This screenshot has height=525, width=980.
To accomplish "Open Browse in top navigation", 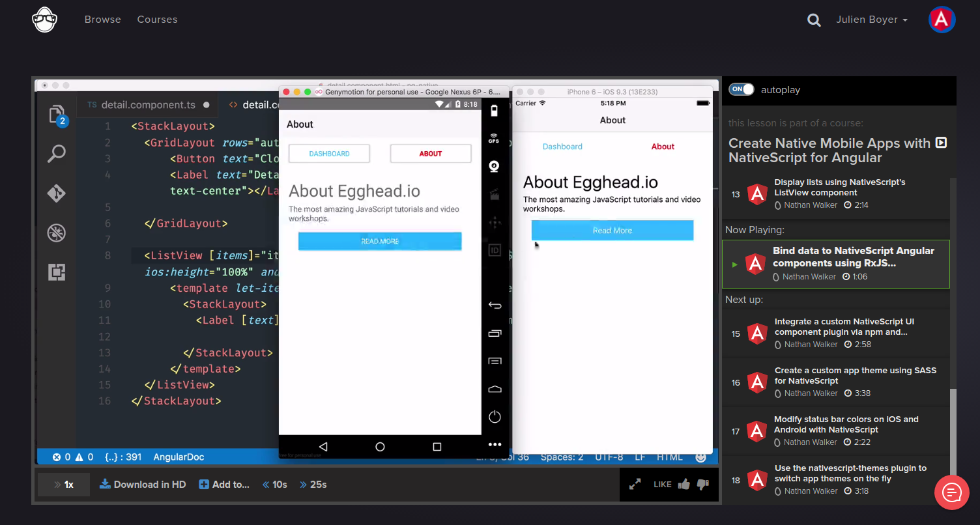I will click(103, 20).
